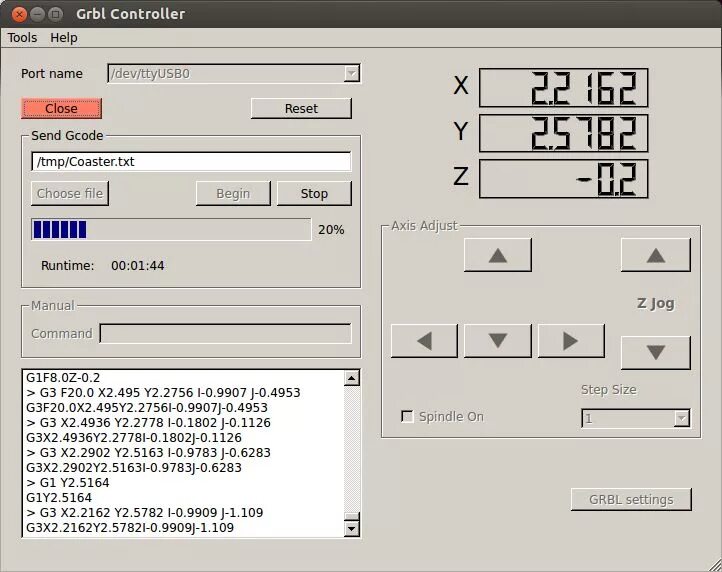This screenshot has height=572, width=722.
Task: Click the Runtime value 00:01:44
Action: point(138,266)
